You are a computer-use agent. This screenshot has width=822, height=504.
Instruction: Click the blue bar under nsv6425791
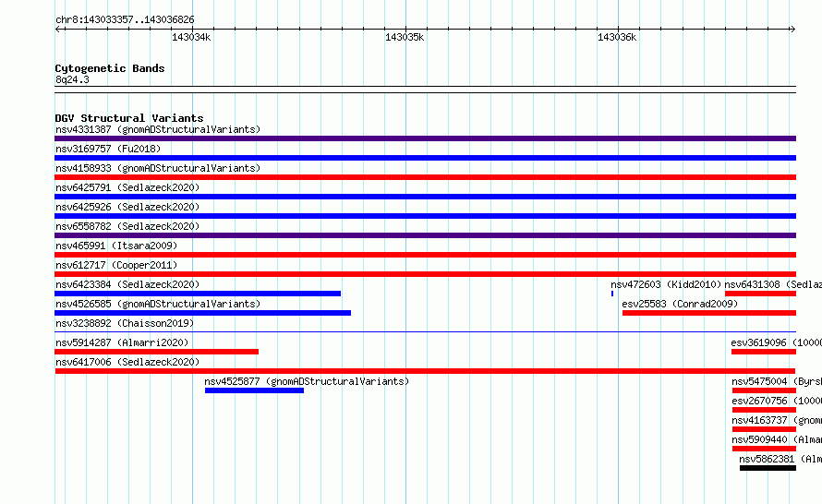425,197
